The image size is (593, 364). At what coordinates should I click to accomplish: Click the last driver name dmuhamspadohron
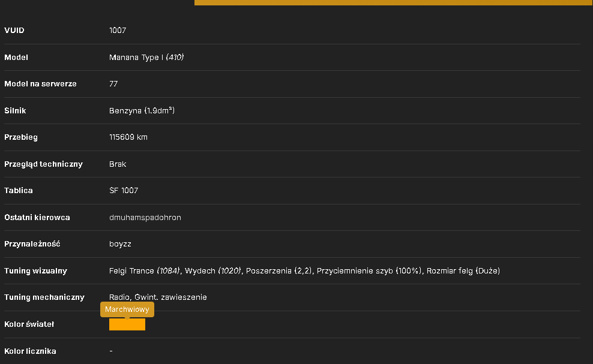pos(145,217)
